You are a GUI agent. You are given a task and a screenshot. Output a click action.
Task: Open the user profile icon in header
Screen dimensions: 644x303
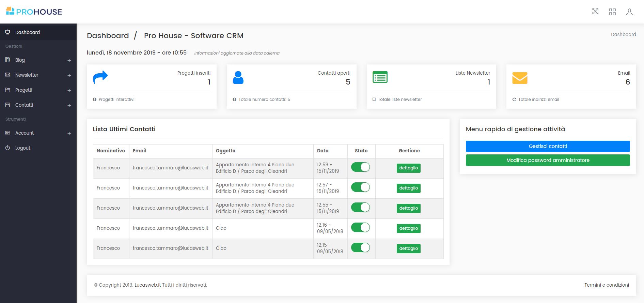(x=629, y=12)
